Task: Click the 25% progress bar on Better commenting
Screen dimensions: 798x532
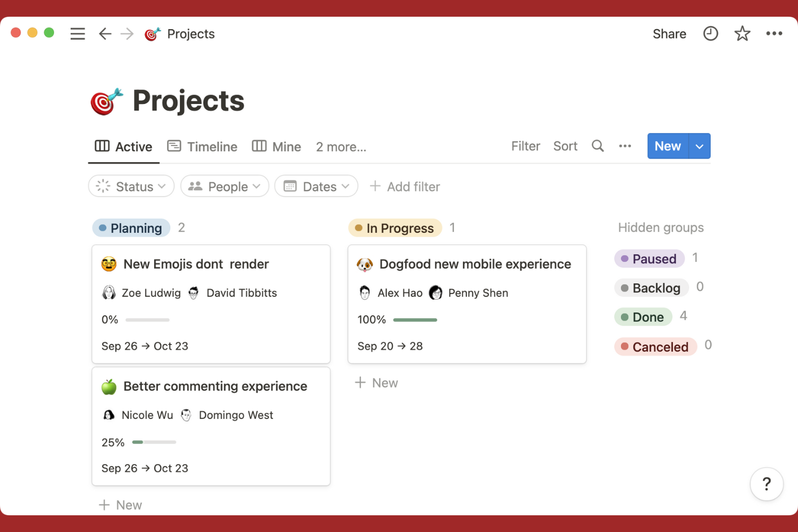Action: click(154, 442)
